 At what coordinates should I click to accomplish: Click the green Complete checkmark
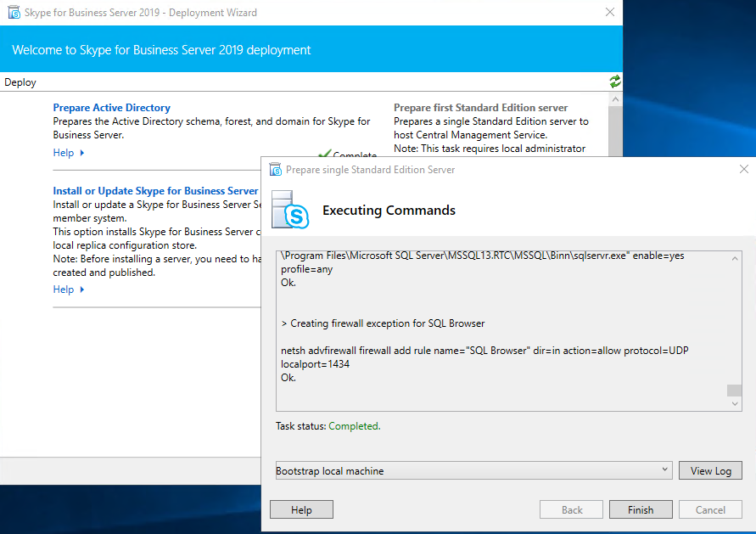[x=324, y=155]
